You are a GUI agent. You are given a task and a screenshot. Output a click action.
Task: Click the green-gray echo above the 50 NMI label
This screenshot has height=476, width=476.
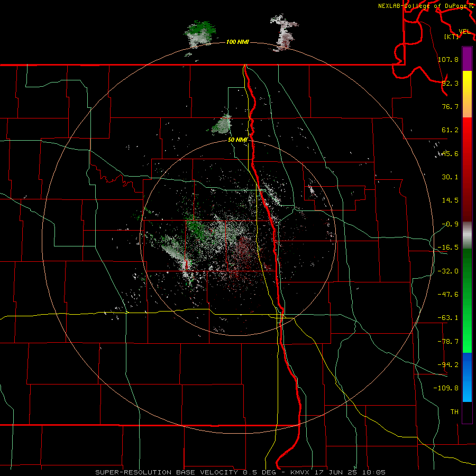pyautogui.click(x=222, y=124)
